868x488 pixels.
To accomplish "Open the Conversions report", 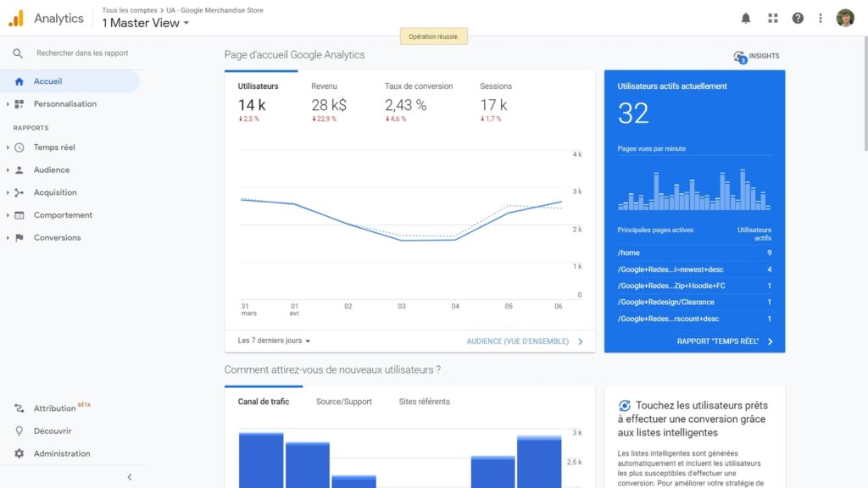I will coord(58,238).
